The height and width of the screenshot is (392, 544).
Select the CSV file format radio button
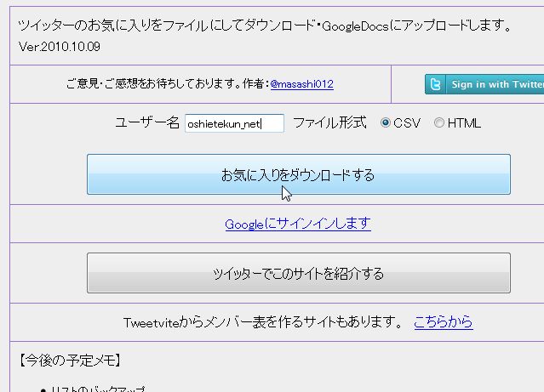pos(385,122)
